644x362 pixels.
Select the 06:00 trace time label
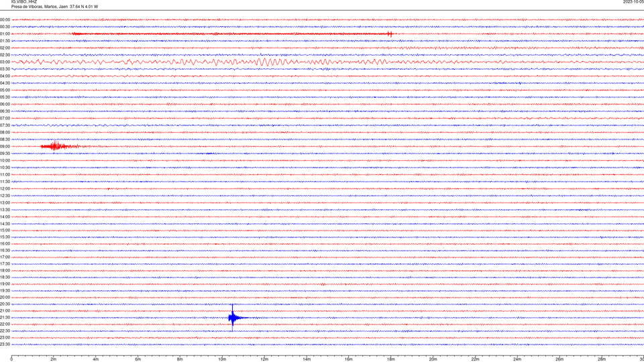[5, 105]
